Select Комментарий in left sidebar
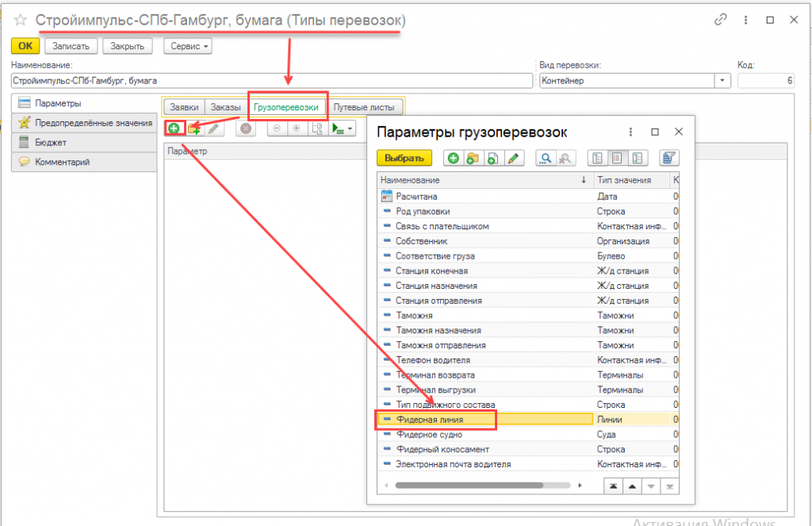This screenshot has height=526, width=812. pyautogui.click(x=84, y=162)
